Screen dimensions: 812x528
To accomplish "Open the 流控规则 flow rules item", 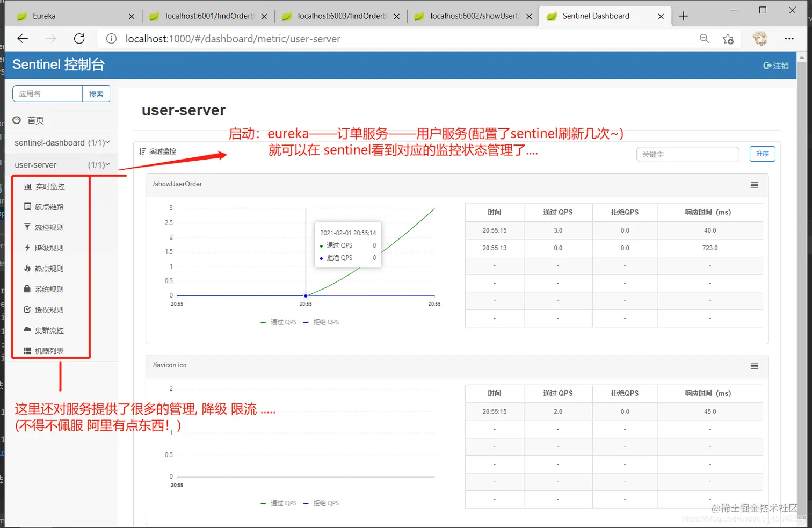I will click(x=44, y=227).
